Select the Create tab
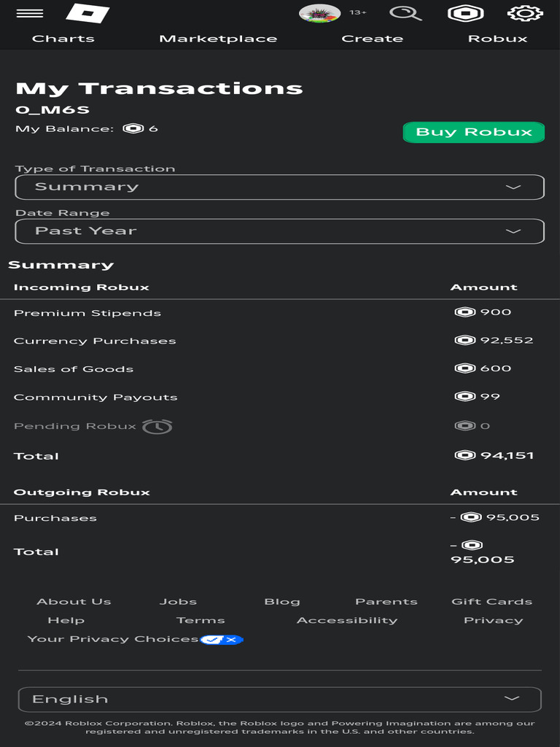The width and height of the screenshot is (560, 747). click(x=372, y=39)
